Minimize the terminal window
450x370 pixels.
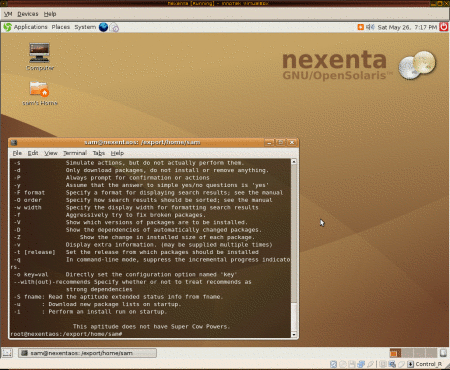269,143
